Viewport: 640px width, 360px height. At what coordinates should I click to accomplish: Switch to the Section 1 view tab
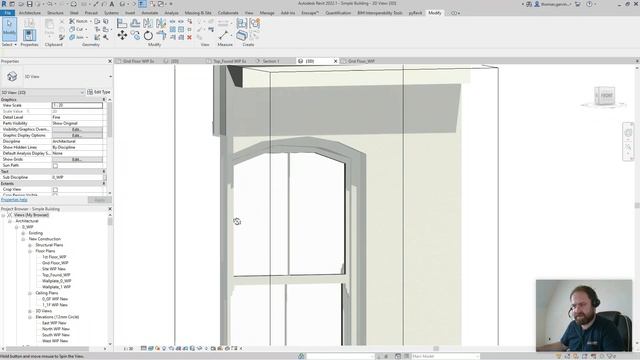click(x=271, y=61)
